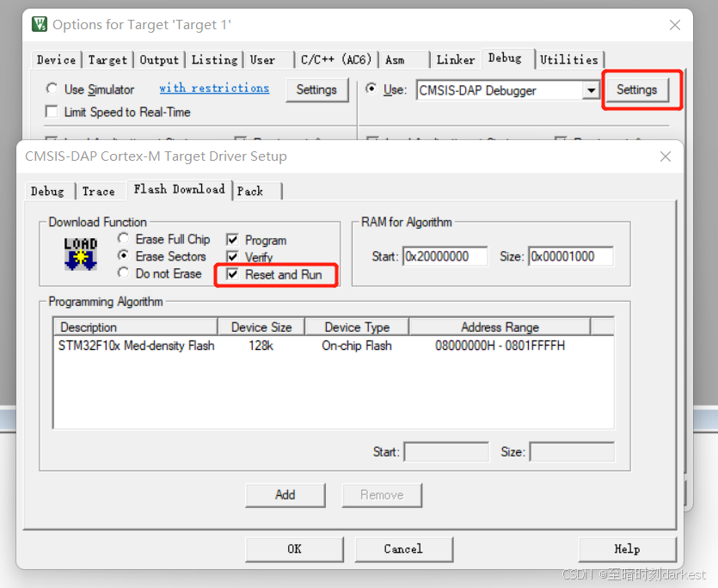The image size is (718, 588).
Task: Click the RAM for Algorithm Start field
Action: (445, 256)
